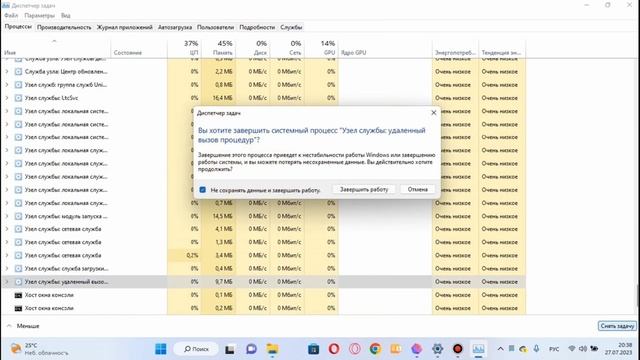Switch to the "Автозагрузка" tab
Screen dimensions: 640x360
coord(175,27)
